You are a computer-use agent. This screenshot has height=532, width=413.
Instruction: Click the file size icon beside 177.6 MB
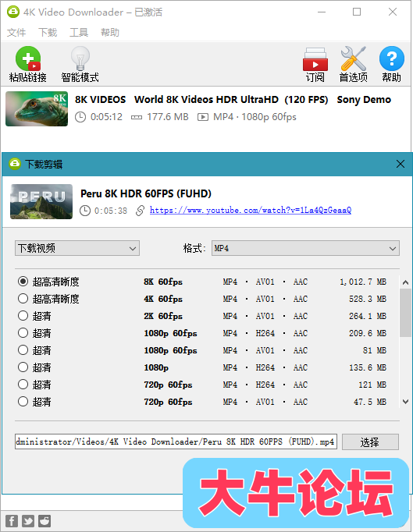tap(137, 117)
